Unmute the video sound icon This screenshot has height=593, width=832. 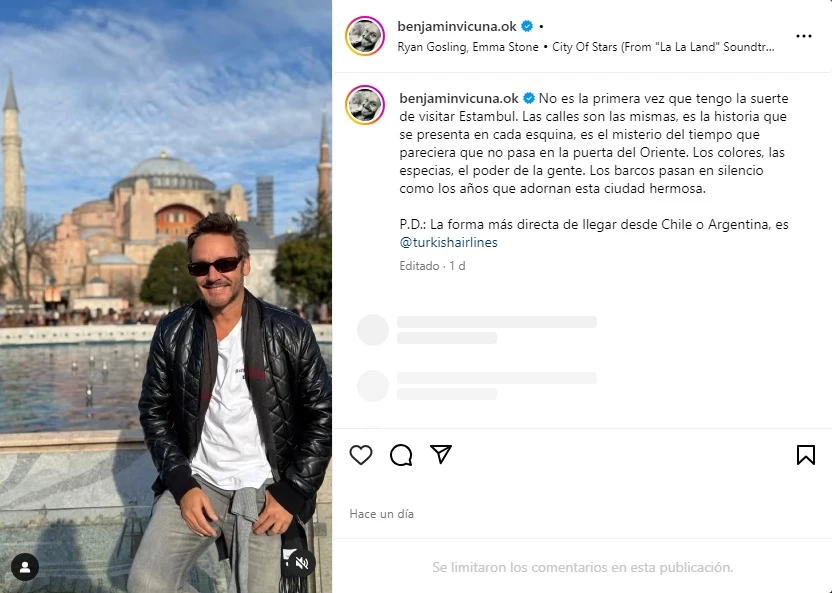click(302, 563)
